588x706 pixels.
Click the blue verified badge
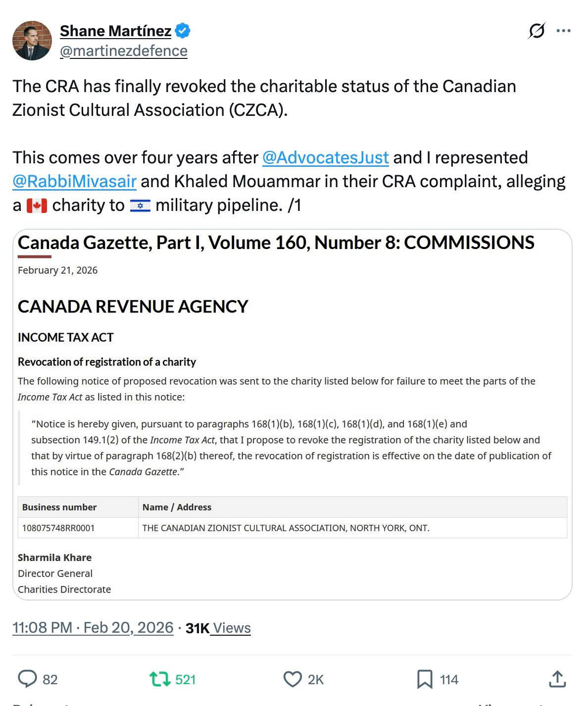pos(183,31)
